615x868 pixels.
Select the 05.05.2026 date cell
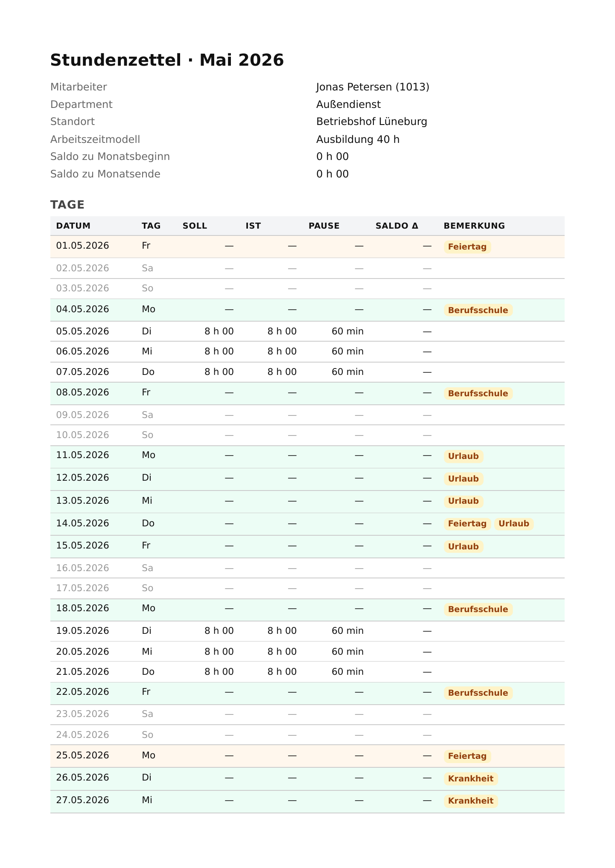83,331
